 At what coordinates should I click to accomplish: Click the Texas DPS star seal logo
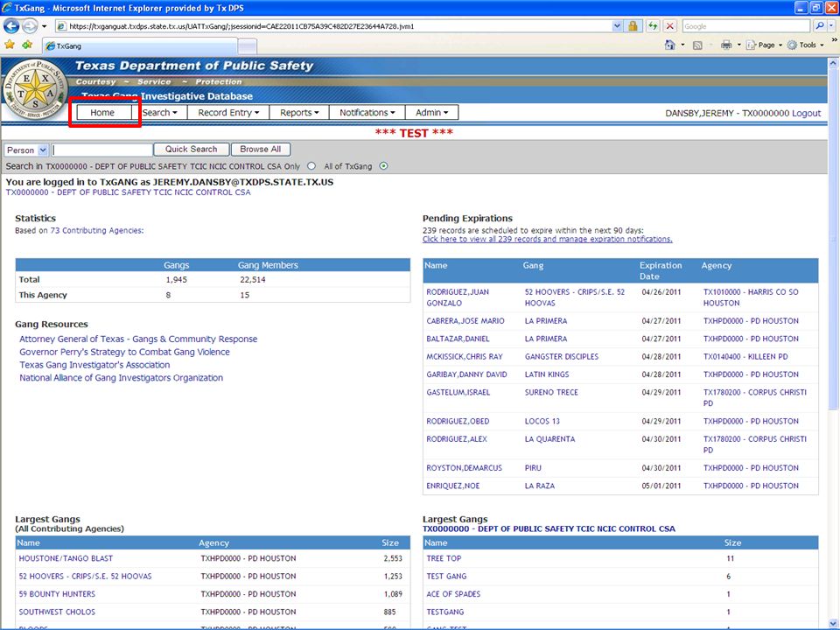35,89
